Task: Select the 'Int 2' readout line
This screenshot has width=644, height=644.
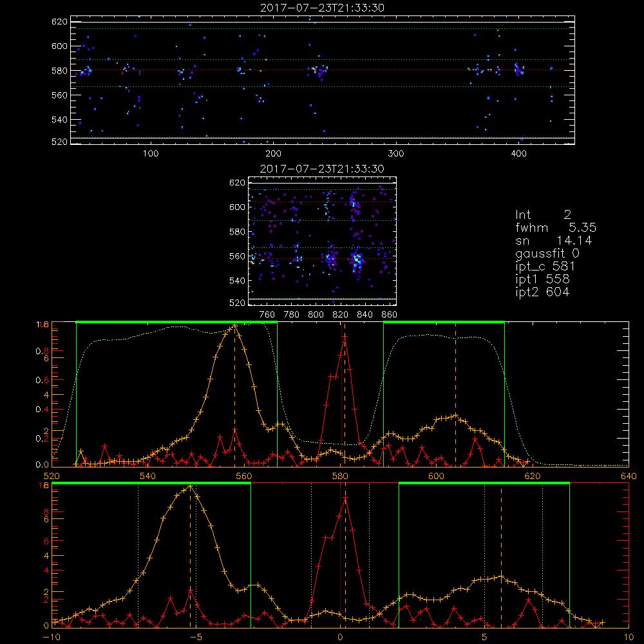Action: coord(543,214)
